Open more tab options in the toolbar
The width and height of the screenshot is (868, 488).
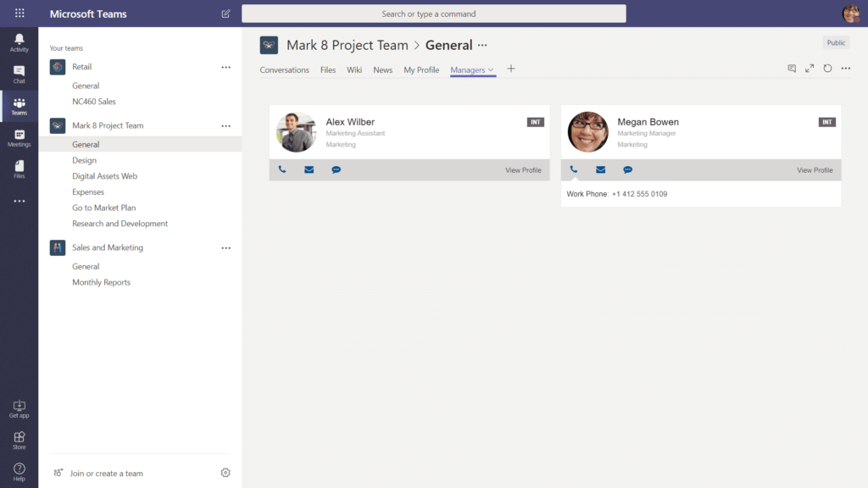[846, 68]
